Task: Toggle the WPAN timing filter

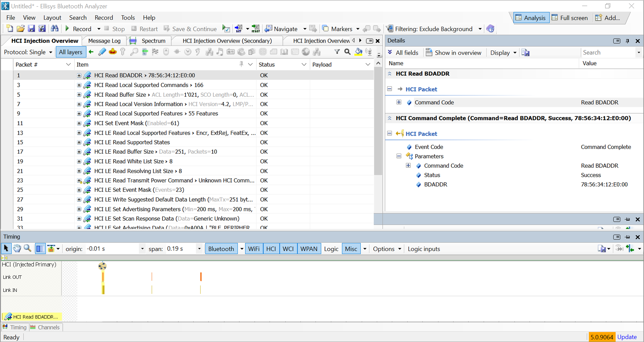Action: pos(309,249)
